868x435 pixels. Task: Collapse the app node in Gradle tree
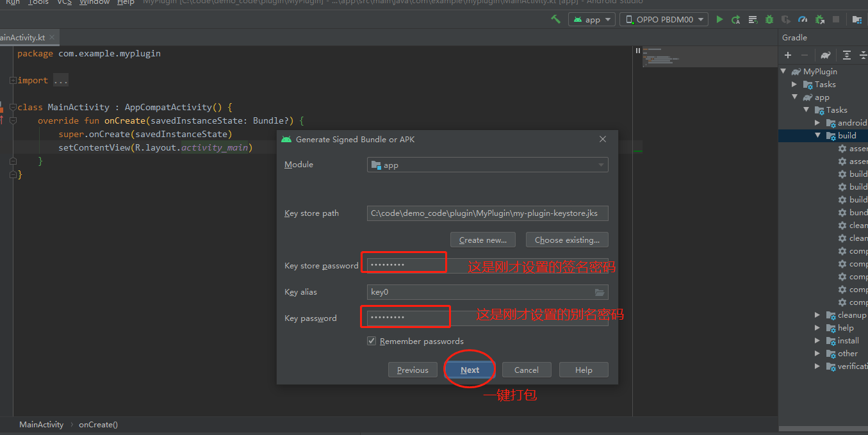click(x=795, y=97)
